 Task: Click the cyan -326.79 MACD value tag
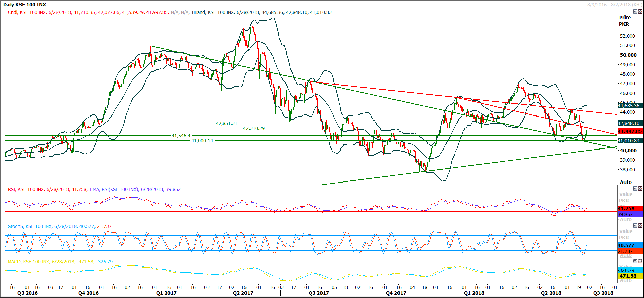pos(630,270)
